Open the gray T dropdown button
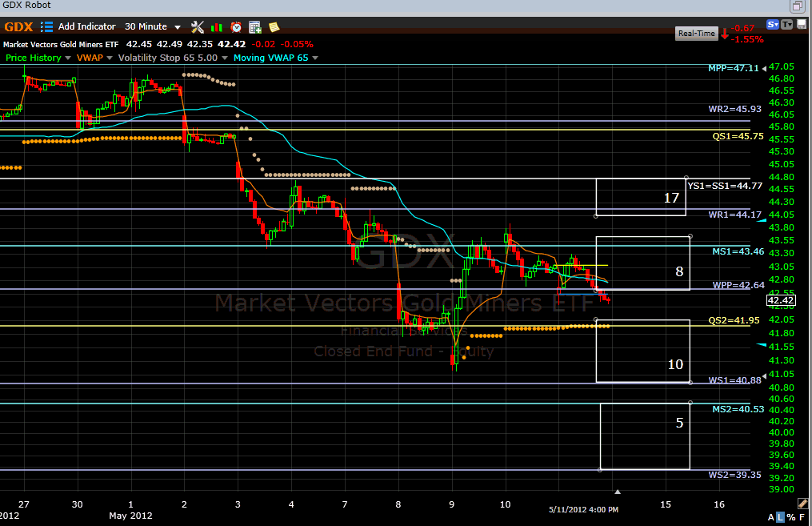 (x=786, y=24)
